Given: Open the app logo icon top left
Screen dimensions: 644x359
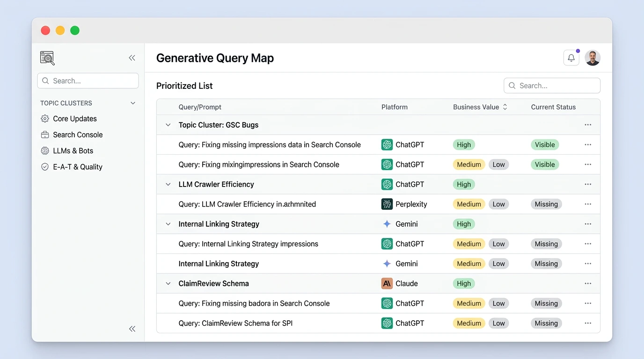Looking at the screenshot, I should click(47, 57).
